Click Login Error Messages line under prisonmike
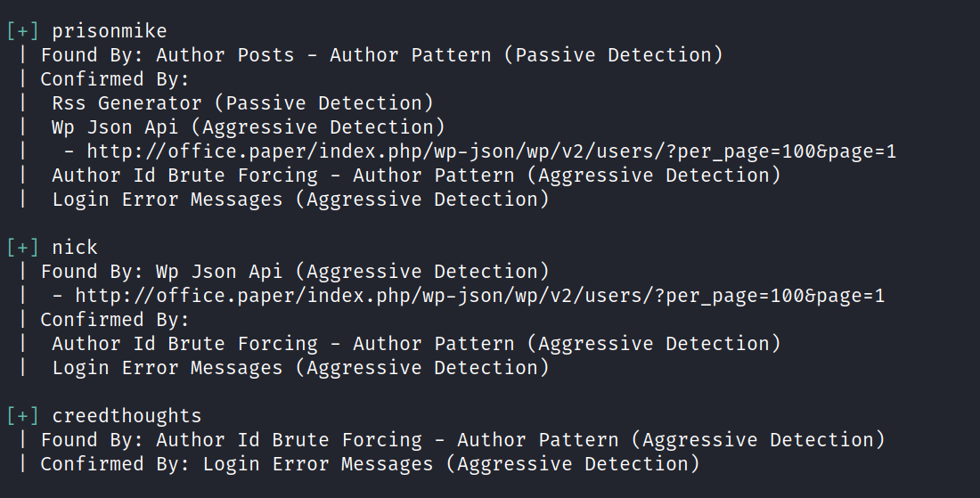Screen dimensions: 980x498 coord(300,200)
